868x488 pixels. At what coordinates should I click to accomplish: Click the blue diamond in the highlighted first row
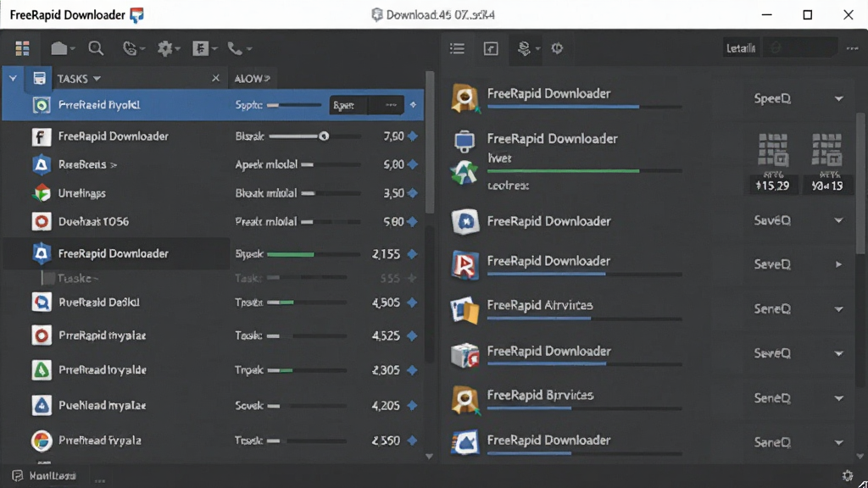[x=413, y=104]
